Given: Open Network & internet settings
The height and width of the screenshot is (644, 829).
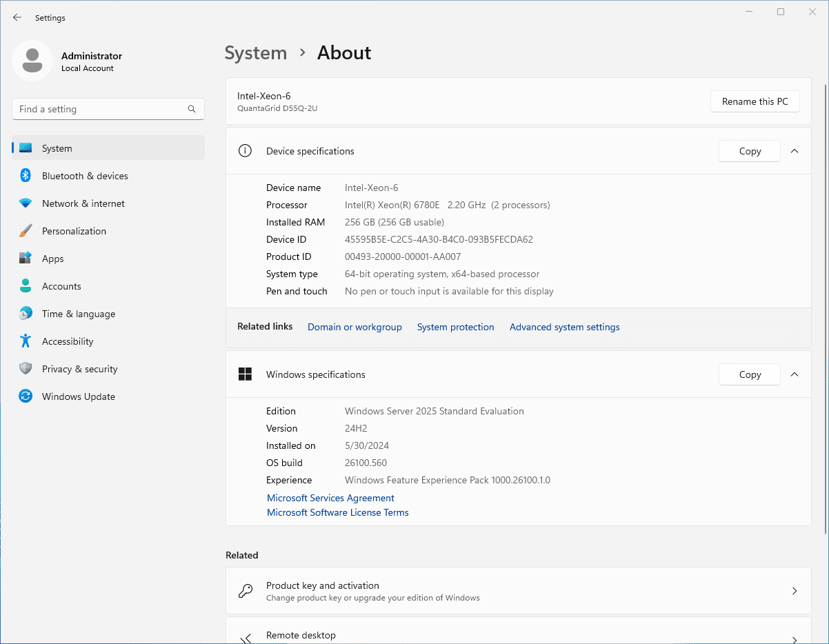Looking at the screenshot, I should point(108,203).
